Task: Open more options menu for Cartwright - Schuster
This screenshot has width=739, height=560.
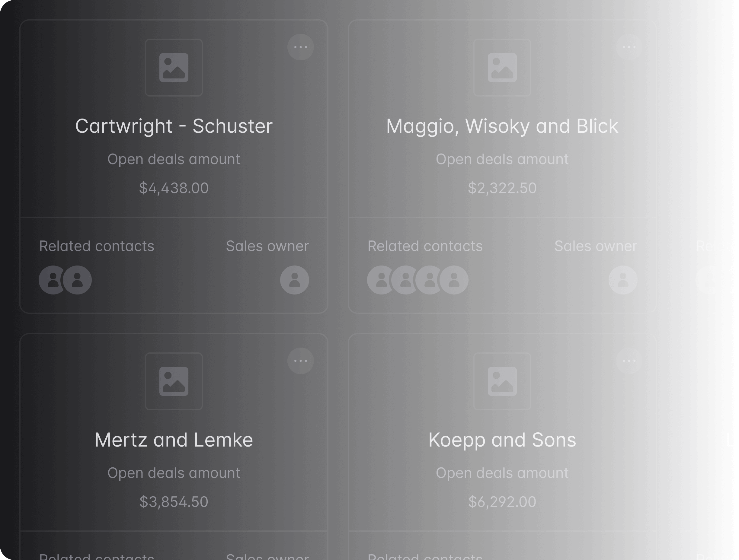Action: pos(300,47)
